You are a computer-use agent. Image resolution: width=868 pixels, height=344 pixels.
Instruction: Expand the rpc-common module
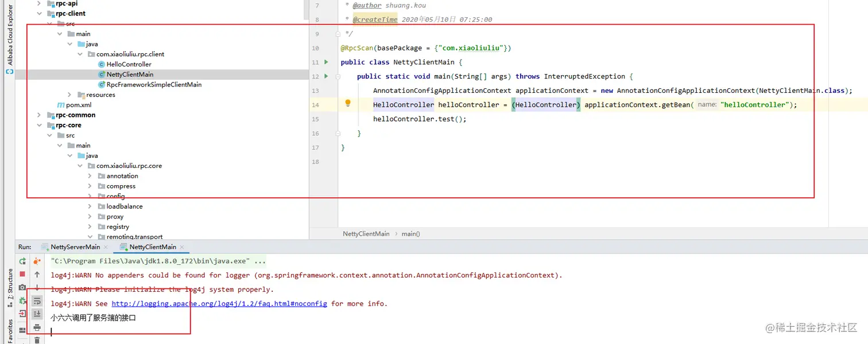(39, 115)
